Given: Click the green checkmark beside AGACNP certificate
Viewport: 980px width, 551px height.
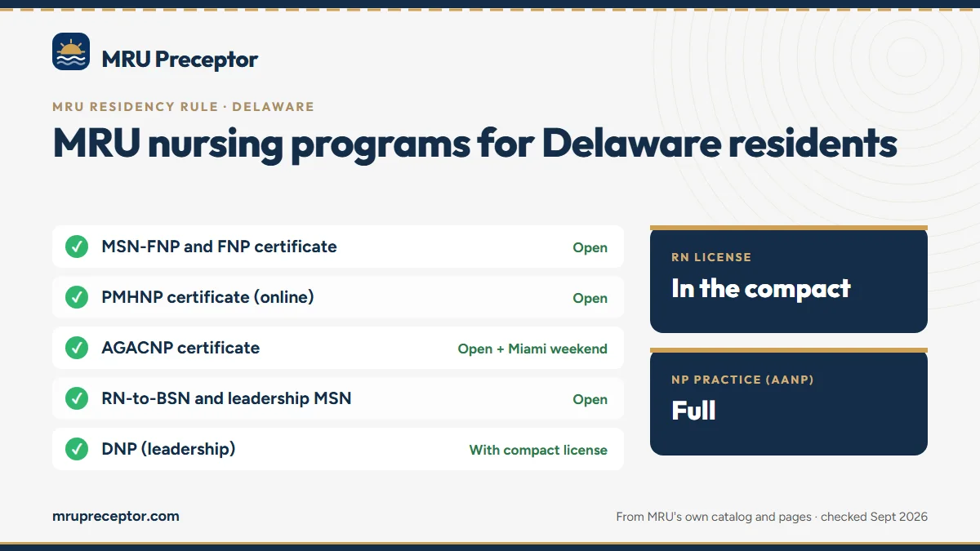Looking at the screenshot, I should point(77,348).
